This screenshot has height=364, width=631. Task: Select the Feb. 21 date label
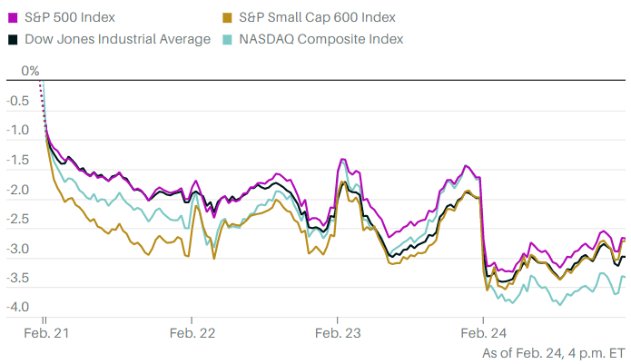click(x=45, y=334)
